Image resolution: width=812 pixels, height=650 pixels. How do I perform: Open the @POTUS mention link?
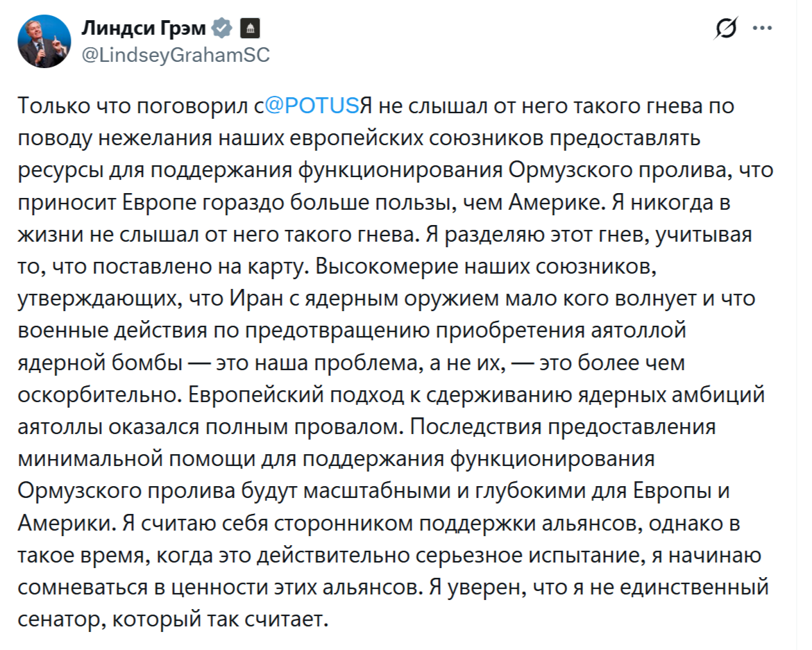313,106
